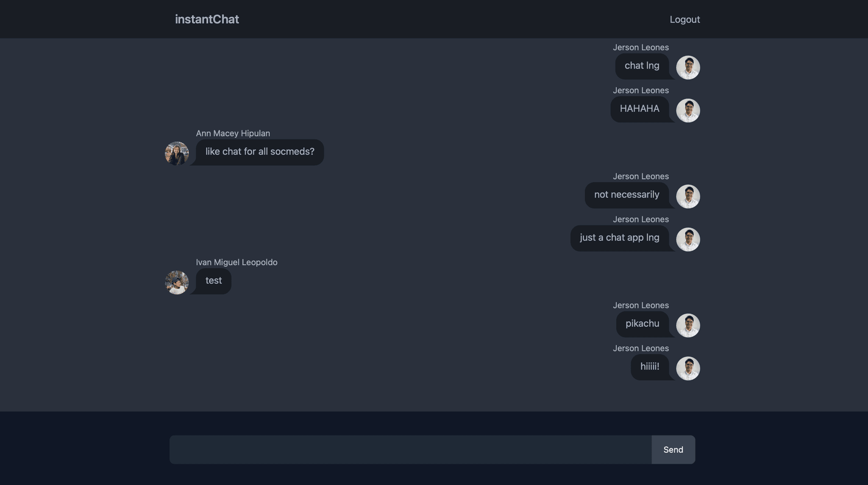
Task: Click Jerson Leones's avatar beside "chat lng"
Action: coord(688,67)
